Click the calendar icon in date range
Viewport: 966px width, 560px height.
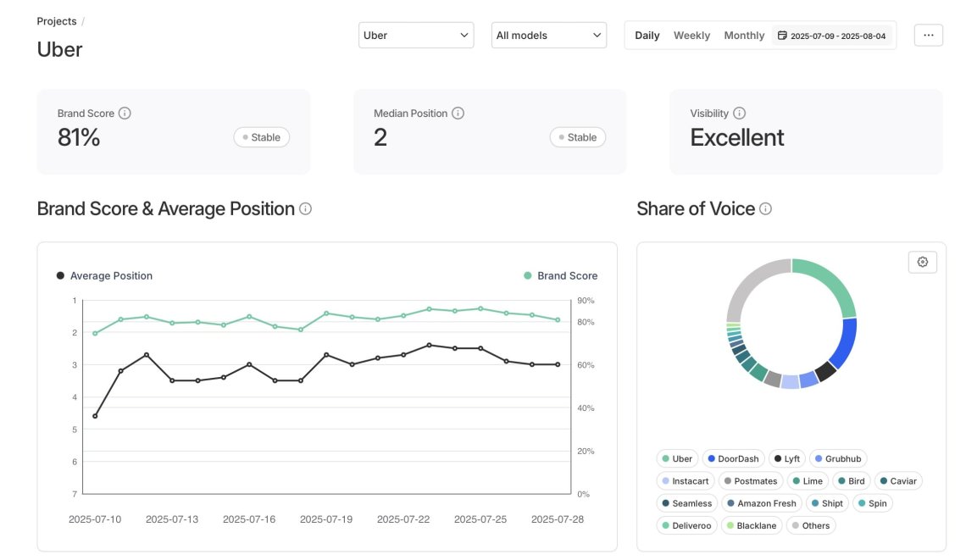coord(782,35)
